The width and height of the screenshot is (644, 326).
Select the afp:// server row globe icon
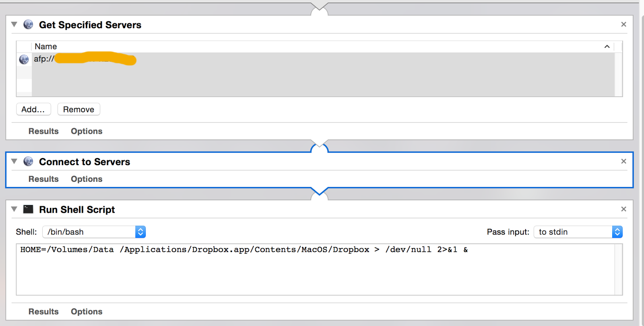pyautogui.click(x=24, y=59)
